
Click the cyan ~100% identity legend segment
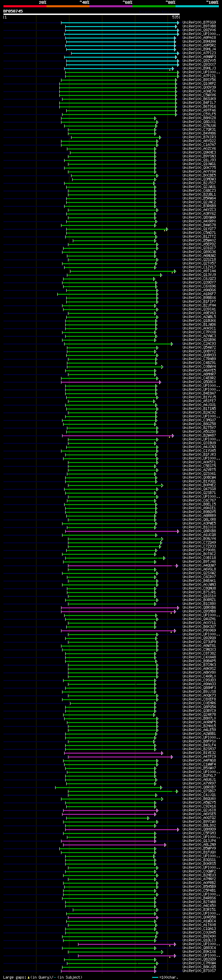click(197, 6)
